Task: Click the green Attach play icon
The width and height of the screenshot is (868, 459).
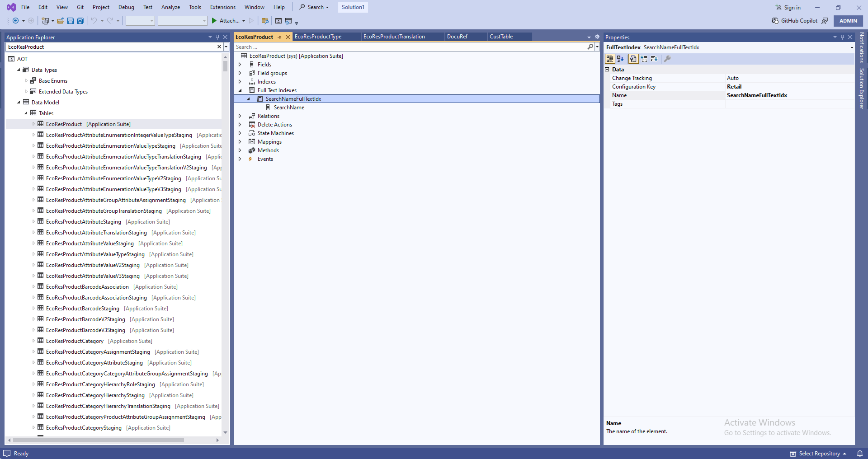Action: [214, 21]
